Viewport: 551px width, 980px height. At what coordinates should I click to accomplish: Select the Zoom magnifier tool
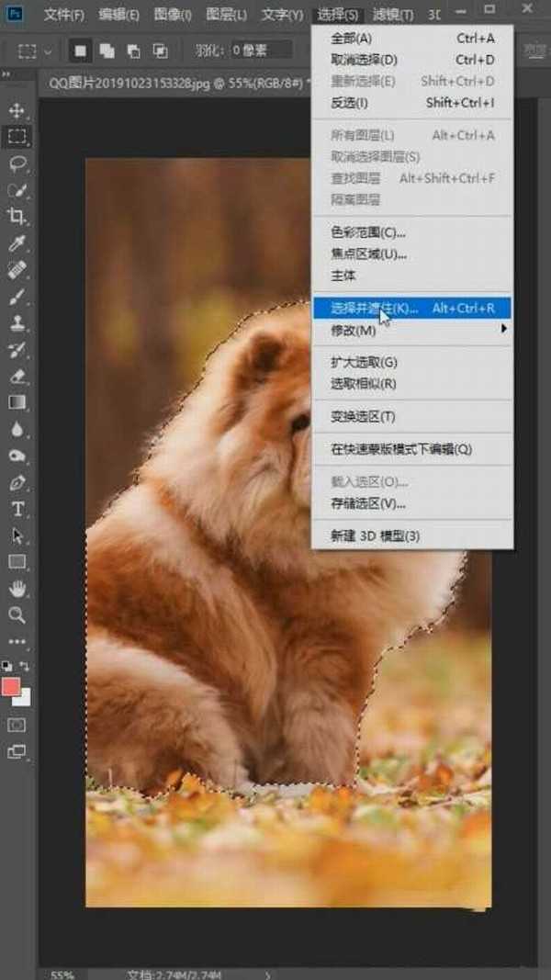click(x=17, y=614)
